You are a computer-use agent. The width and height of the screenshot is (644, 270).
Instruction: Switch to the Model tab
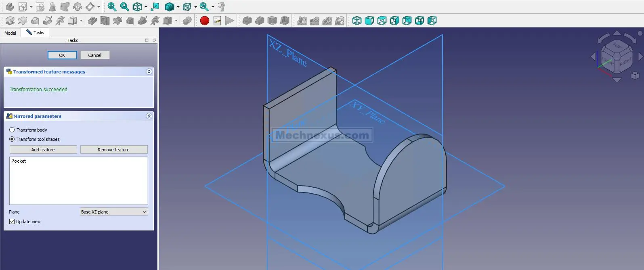10,33
